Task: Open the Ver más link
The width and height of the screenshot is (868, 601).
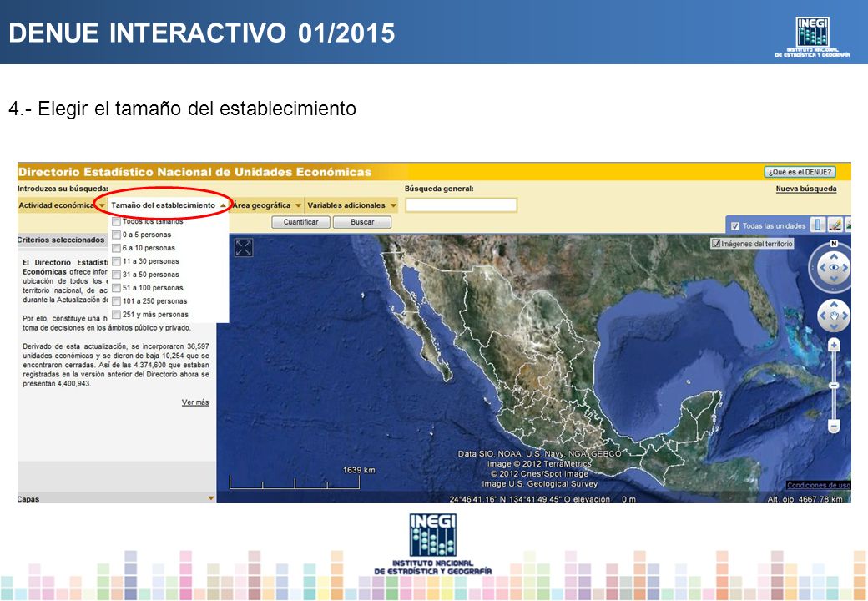Action: click(x=195, y=402)
